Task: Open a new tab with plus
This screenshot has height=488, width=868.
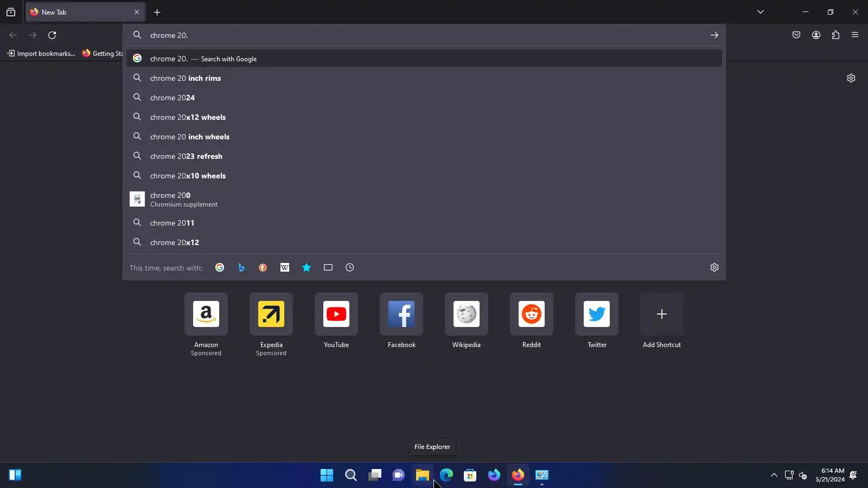Action: point(157,12)
